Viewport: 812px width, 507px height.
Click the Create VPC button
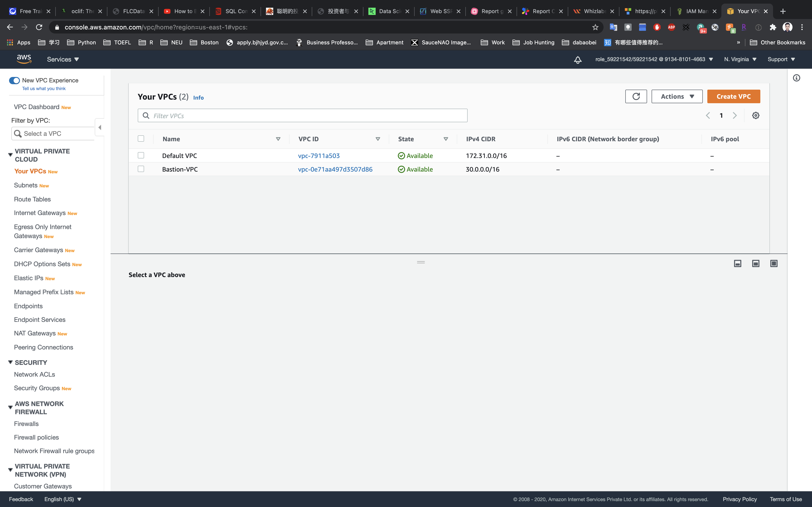click(733, 97)
